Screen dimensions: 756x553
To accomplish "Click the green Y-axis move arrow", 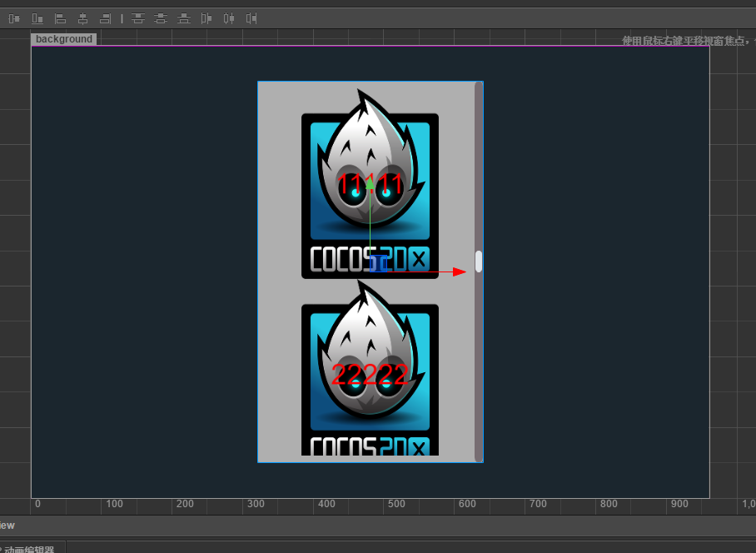I will point(370,183).
